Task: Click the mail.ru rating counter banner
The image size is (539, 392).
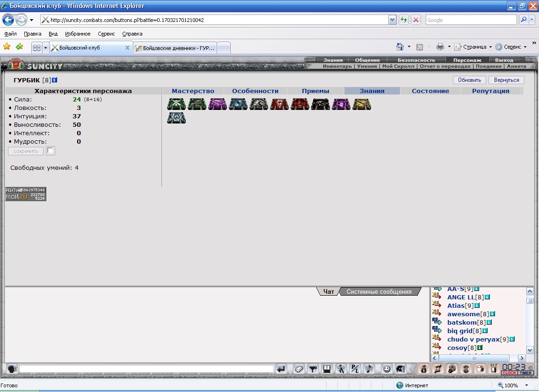Action: [x=26, y=194]
